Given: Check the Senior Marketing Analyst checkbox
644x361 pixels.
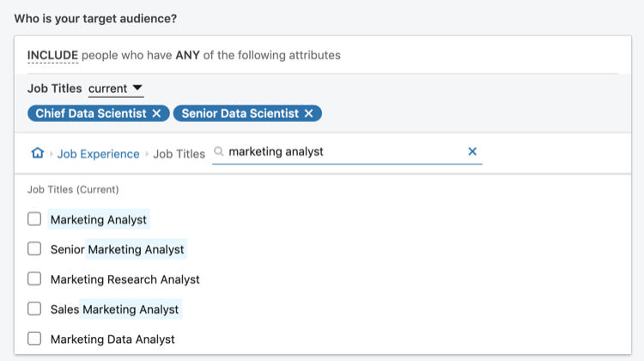Looking at the screenshot, I should [x=34, y=248].
